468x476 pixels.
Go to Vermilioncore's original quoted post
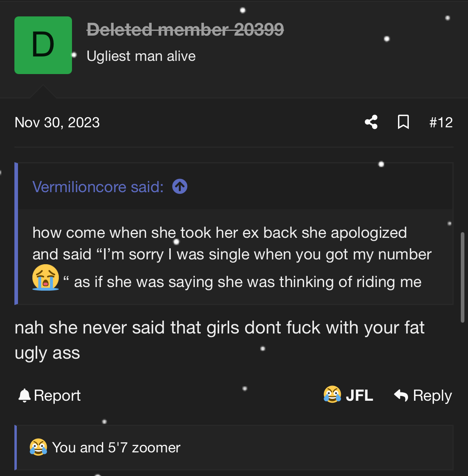pos(98,187)
